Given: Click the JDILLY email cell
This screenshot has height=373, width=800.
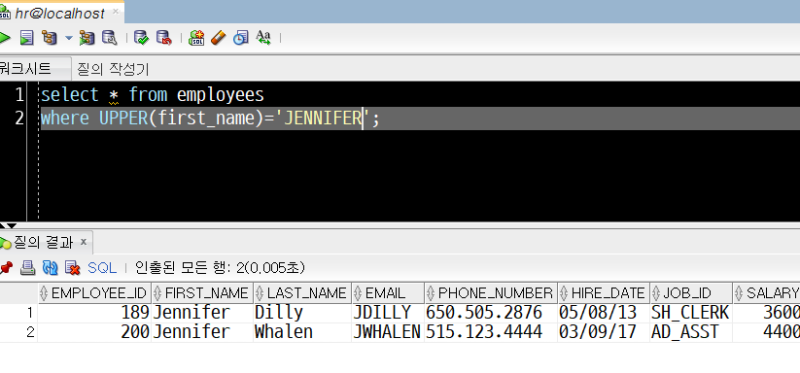Looking at the screenshot, I should [388, 313].
